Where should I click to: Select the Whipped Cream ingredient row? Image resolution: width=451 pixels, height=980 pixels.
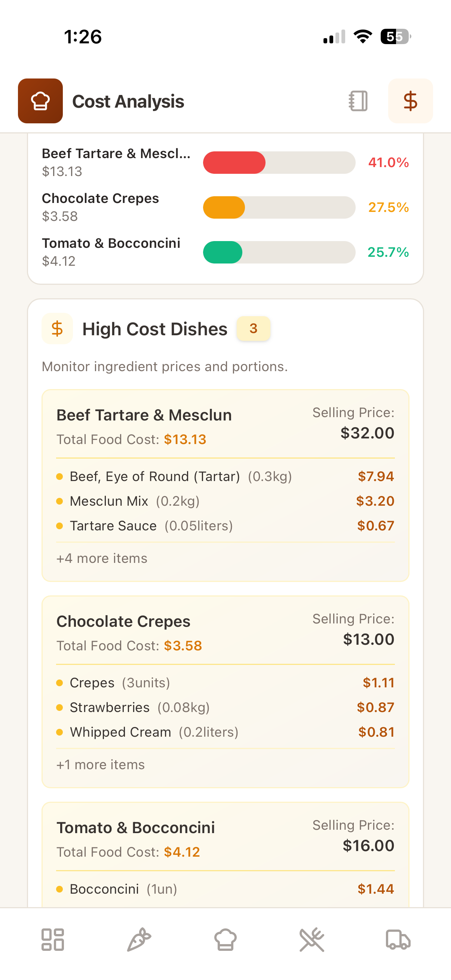click(x=224, y=732)
